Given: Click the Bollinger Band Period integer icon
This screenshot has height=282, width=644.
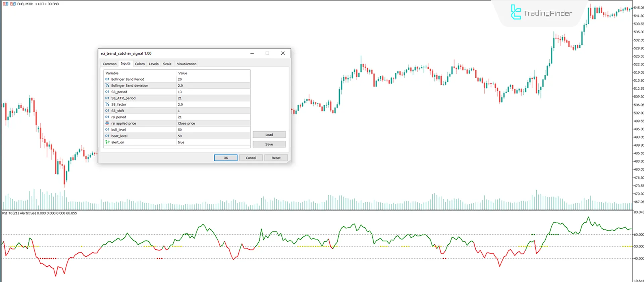Looking at the screenshot, I should [x=107, y=79].
